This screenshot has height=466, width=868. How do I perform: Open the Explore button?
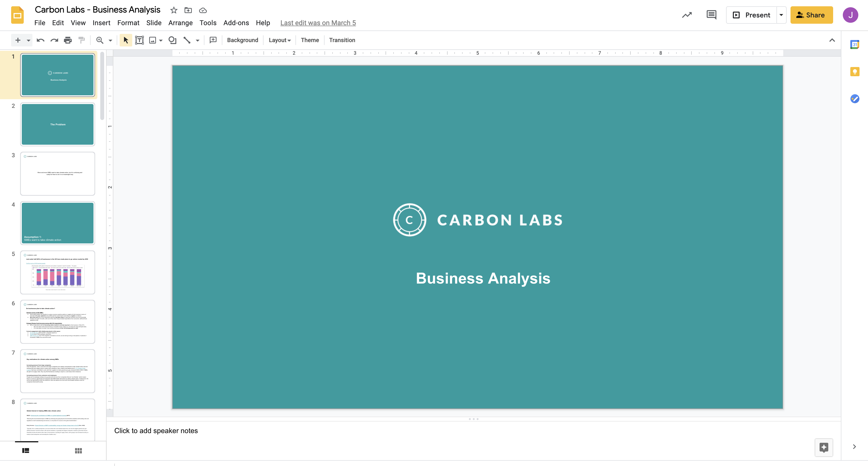pyautogui.click(x=823, y=447)
